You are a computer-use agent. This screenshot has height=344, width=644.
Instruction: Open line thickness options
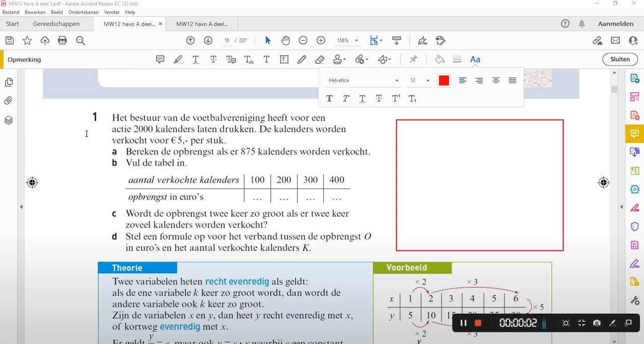tap(457, 59)
